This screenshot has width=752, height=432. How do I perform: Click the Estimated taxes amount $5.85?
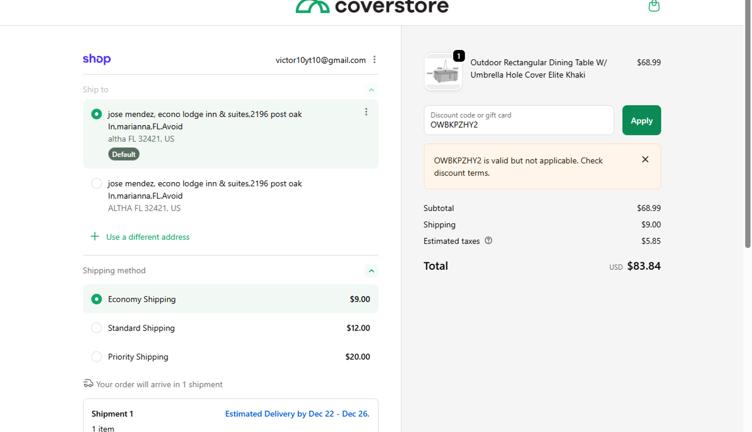(x=651, y=241)
